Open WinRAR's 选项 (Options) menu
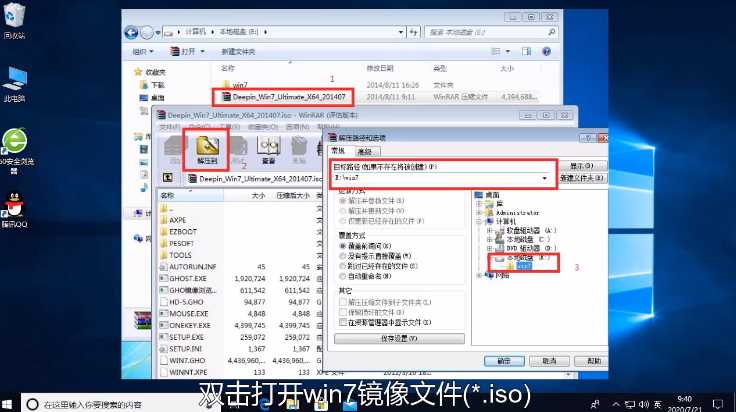The height and width of the screenshot is (412, 736). pyautogui.click(x=298, y=127)
